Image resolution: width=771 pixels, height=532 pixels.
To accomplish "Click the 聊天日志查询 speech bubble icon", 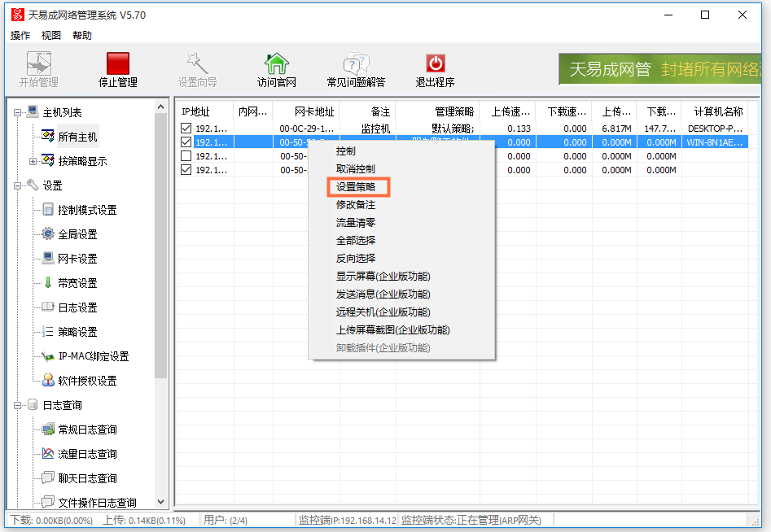I will click(48, 477).
